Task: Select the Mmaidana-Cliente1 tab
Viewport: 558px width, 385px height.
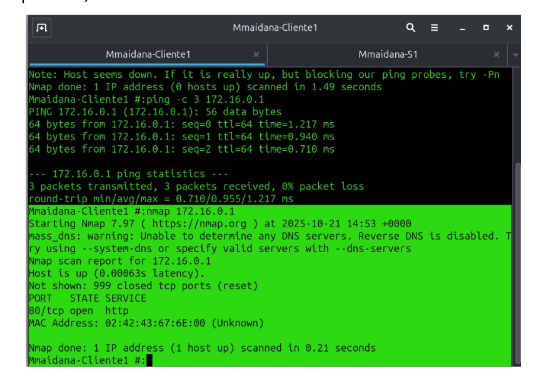Action: (147, 54)
